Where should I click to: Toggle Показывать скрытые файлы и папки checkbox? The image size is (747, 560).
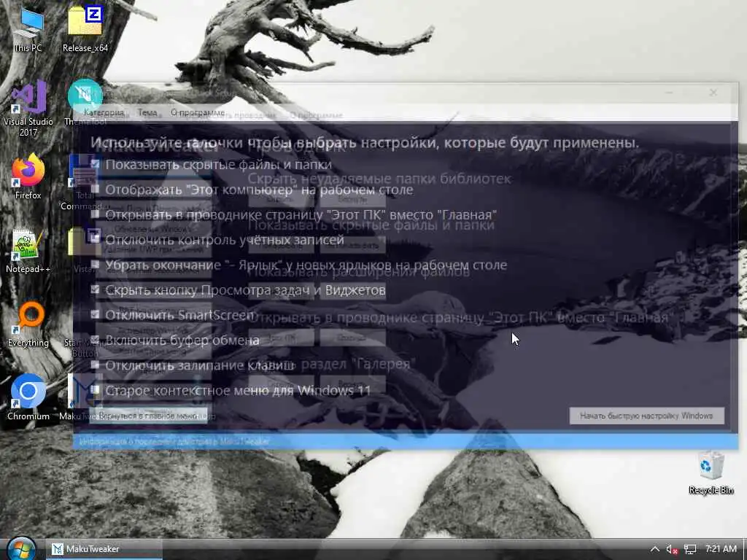[x=96, y=164]
